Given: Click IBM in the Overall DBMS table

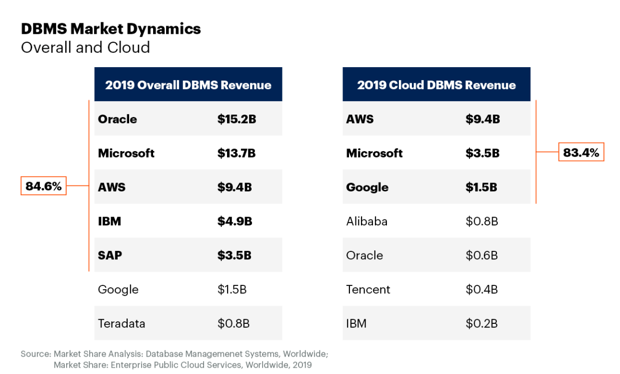Looking at the screenshot, I should pos(110,221).
